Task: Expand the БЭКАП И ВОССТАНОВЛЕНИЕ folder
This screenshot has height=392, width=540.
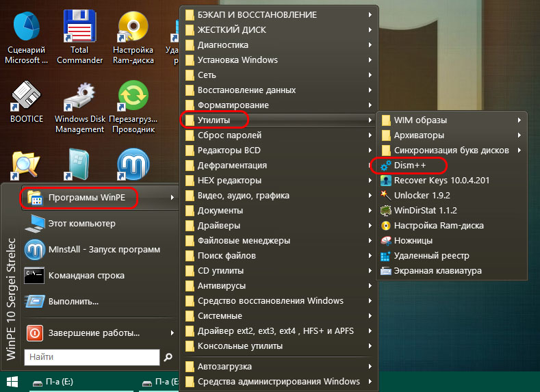Action: [x=279, y=15]
